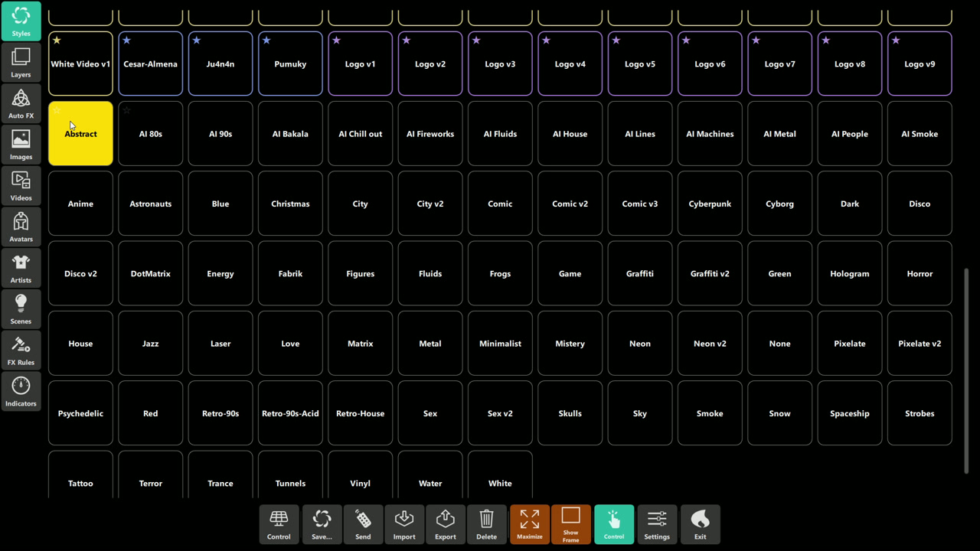The width and height of the screenshot is (980, 551).
Task: Open the Artists sidebar panel
Action: tap(21, 268)
